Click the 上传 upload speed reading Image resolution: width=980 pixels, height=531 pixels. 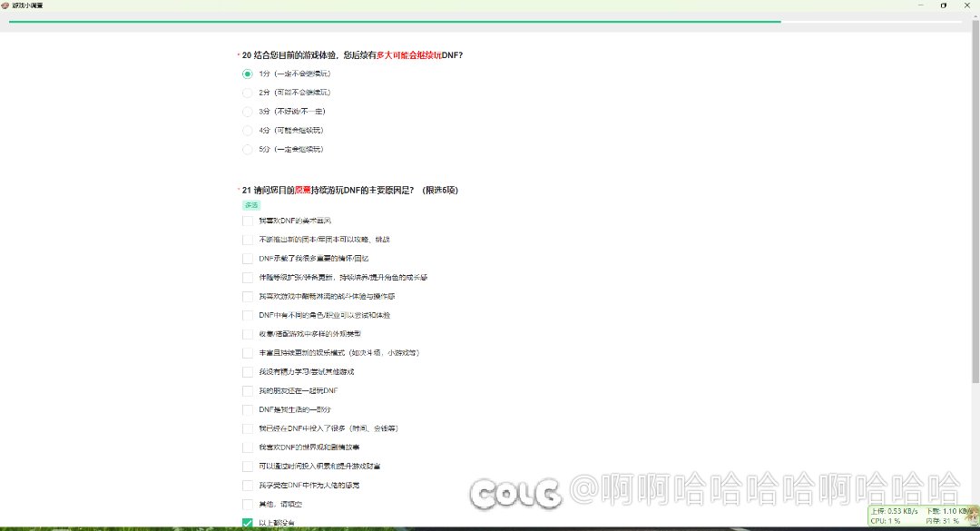point(895,511)
